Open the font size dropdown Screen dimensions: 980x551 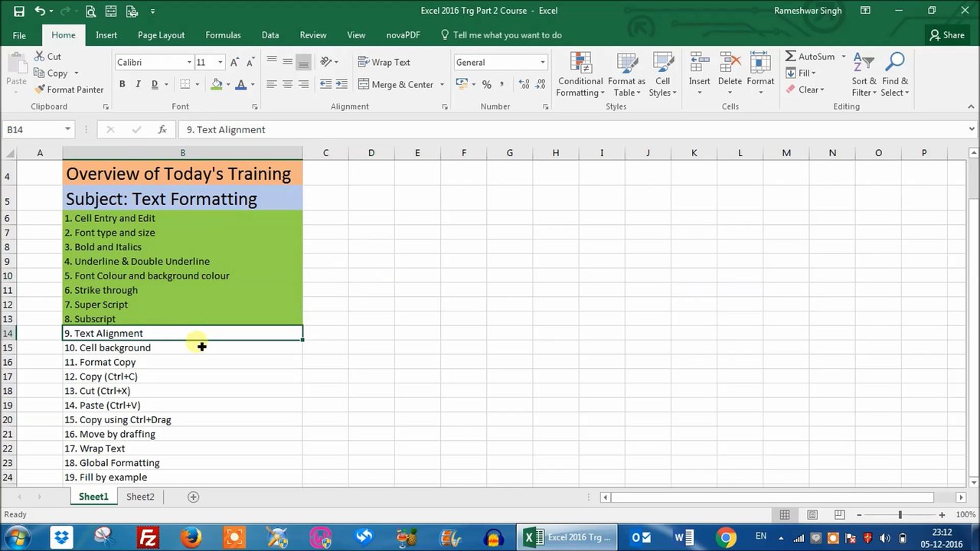pos(220,63)
